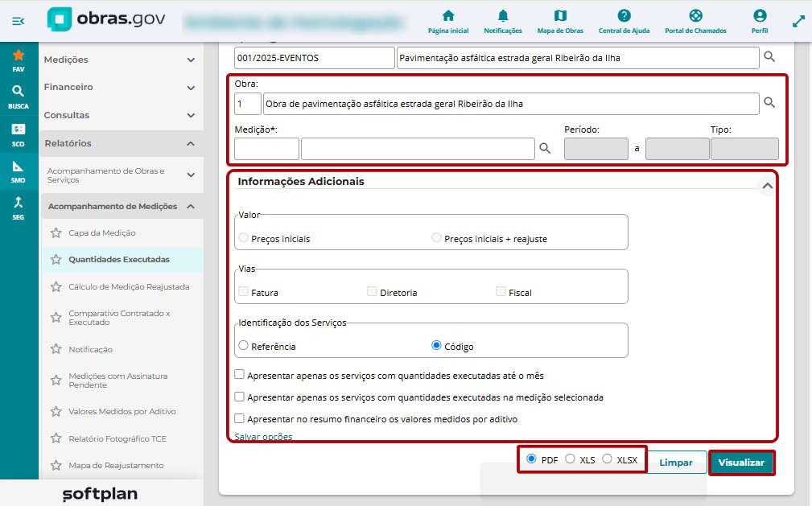
Task: Favorite Capa da Medição star
Action: click(56, 232)
